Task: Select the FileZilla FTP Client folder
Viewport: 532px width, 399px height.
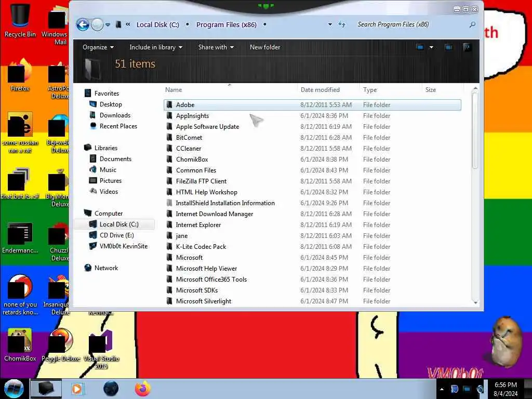Action: click(x=312, y=181)
